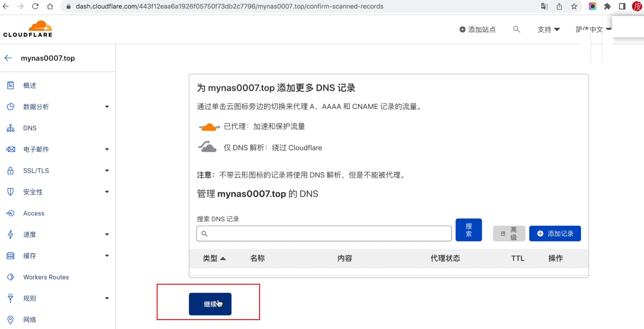
Task: Click inside the DNS record search field
Action: [x=322, y=233]
